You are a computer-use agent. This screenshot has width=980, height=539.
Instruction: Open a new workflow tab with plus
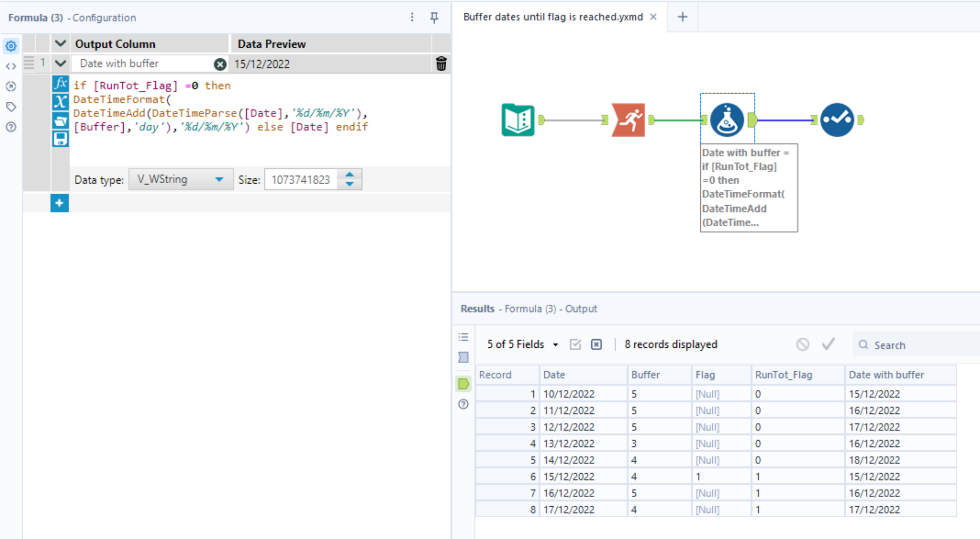click(x=682, y=17)
